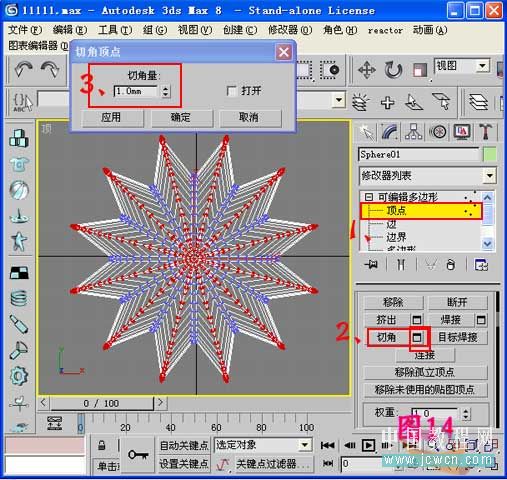The width and height of the screenshot is (507, 480).
Task: Select the Move tool in the toolbar
Action: point(367,70)
